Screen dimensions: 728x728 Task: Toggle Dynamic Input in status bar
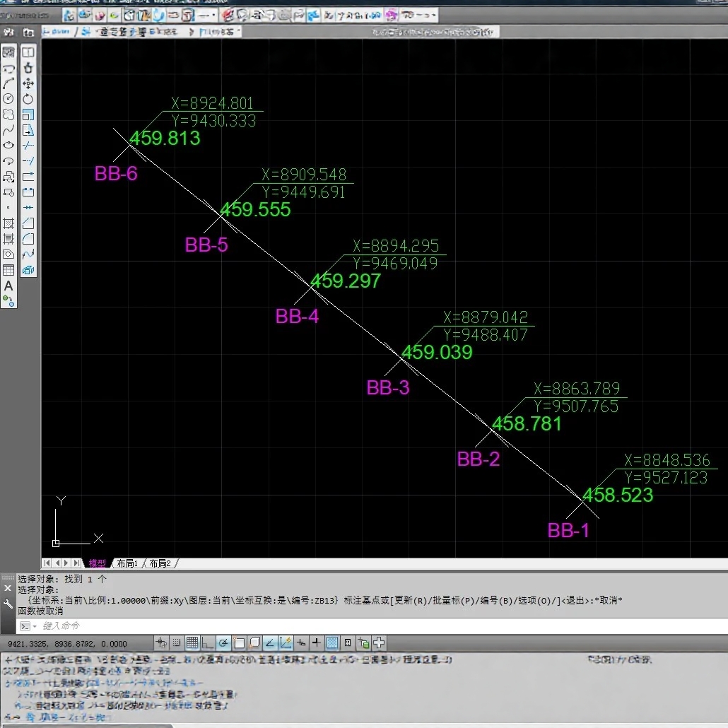click(301, 643)
